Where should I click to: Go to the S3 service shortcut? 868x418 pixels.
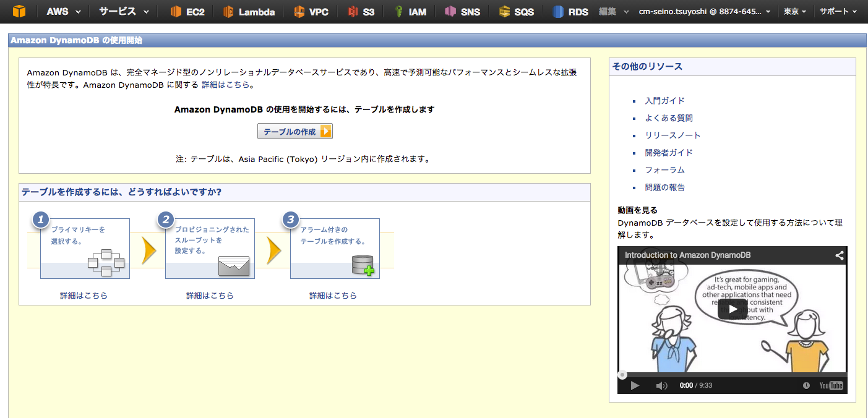pos(361,12)
